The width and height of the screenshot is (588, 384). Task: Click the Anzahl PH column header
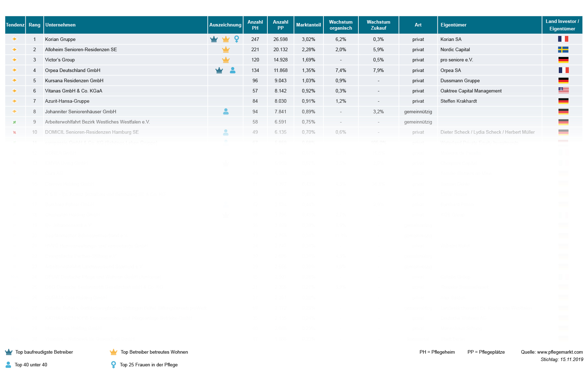[x=255, y=25]
